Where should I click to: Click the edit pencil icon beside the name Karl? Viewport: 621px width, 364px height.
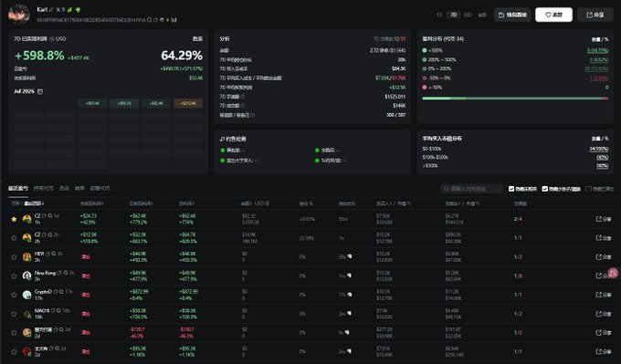click(x=51, y=9)
